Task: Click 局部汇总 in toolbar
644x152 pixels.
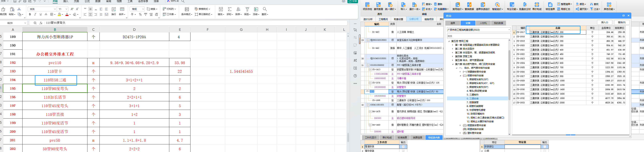Action: click(564, 9)
